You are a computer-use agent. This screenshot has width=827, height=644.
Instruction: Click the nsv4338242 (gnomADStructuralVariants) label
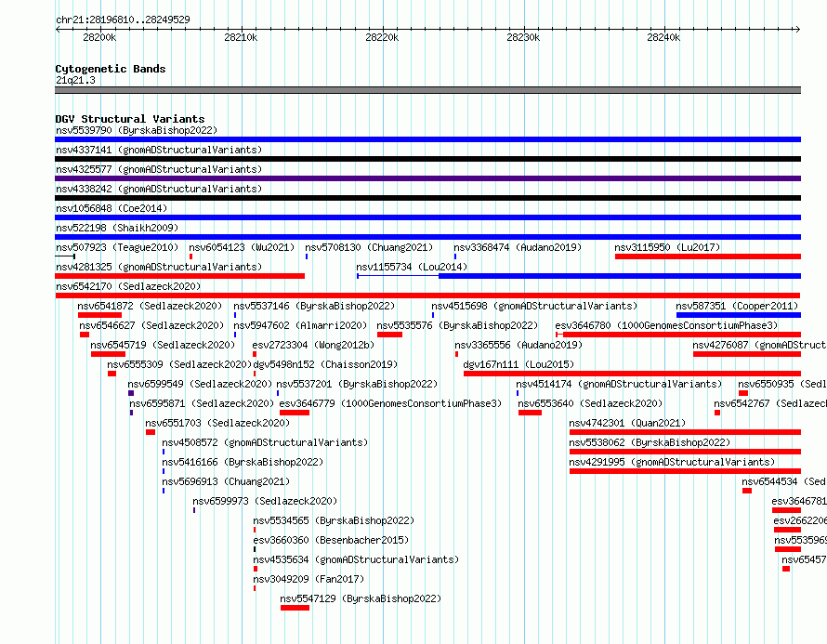tap(159, 189)
